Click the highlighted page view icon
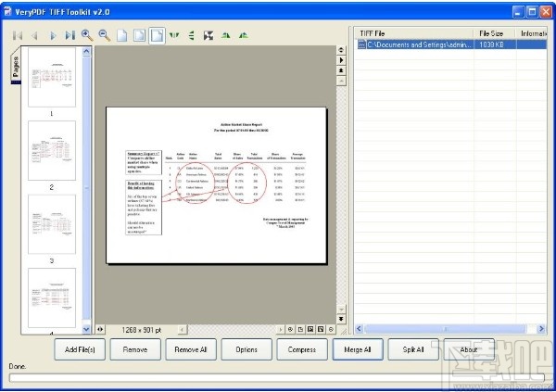 click(157, 35)
